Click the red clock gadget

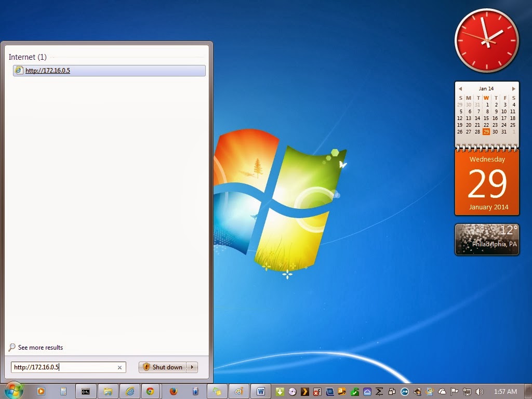pyautogui.click(x=486, y=41)
